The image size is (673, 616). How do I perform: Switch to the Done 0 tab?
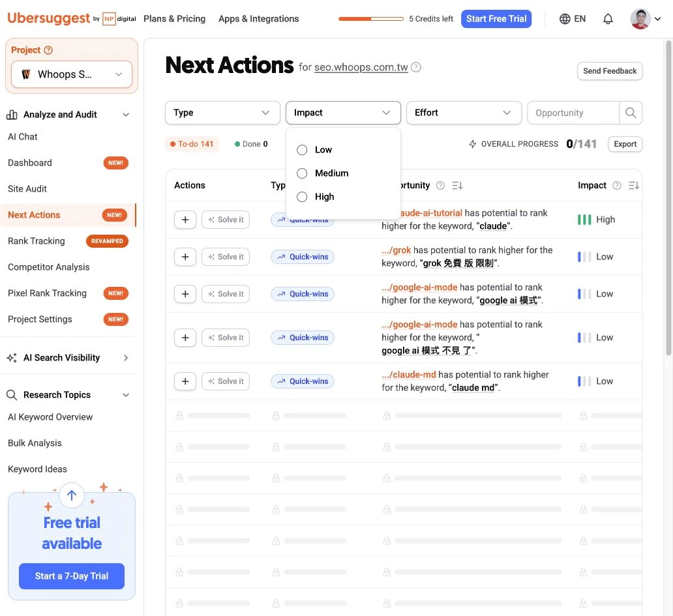pos(251,144)
